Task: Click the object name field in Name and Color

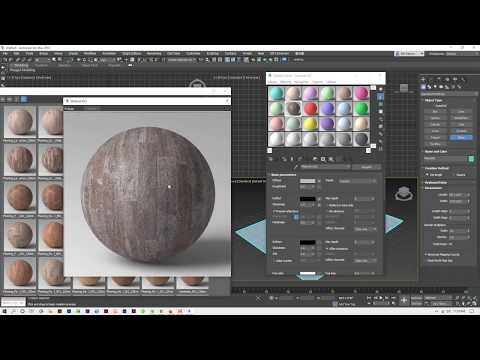Action: coord(445,159)
